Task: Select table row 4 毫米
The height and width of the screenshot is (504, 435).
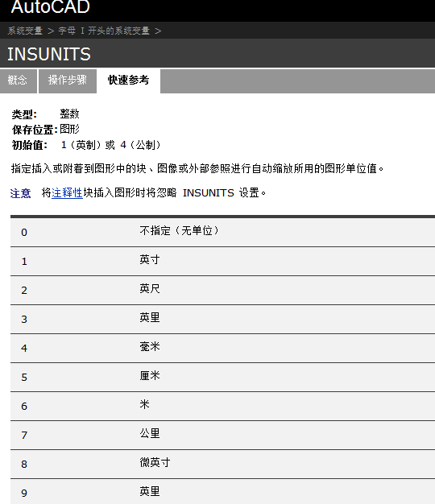Action: pos(222,348)
